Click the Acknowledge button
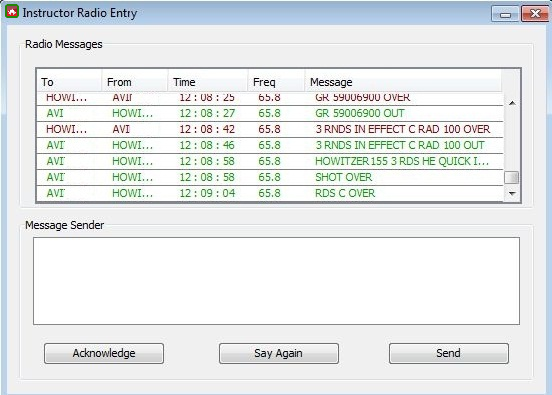The image size is (552, 395). (104, 353)
